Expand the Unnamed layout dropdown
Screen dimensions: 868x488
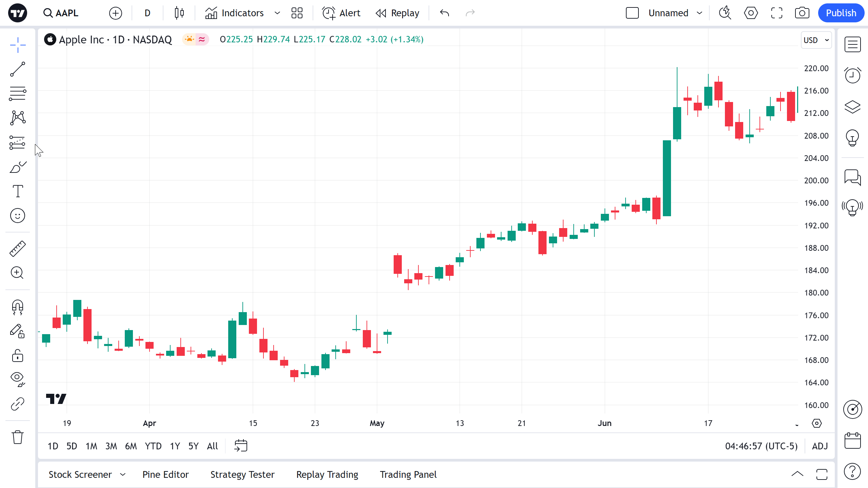click(x=699, y=13)
